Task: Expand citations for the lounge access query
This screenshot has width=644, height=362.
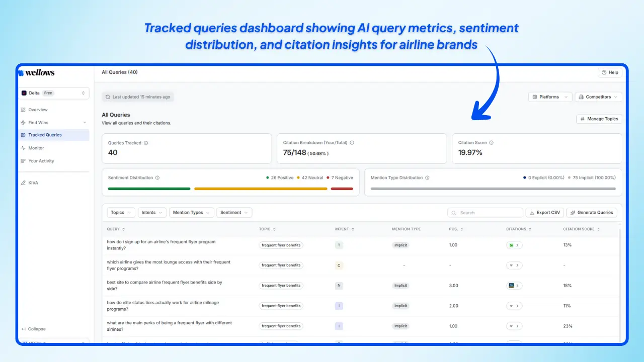Action: 515,265
